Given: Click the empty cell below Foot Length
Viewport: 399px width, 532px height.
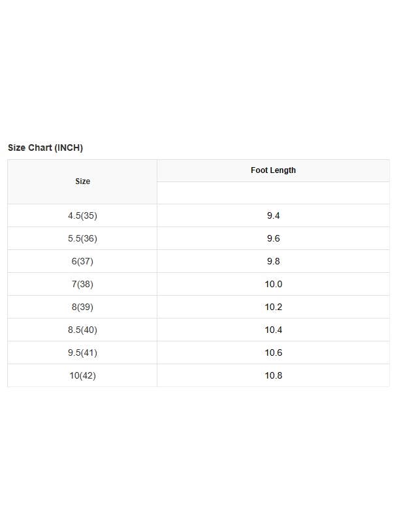Looking at the screenshot, I should [273, 193].
